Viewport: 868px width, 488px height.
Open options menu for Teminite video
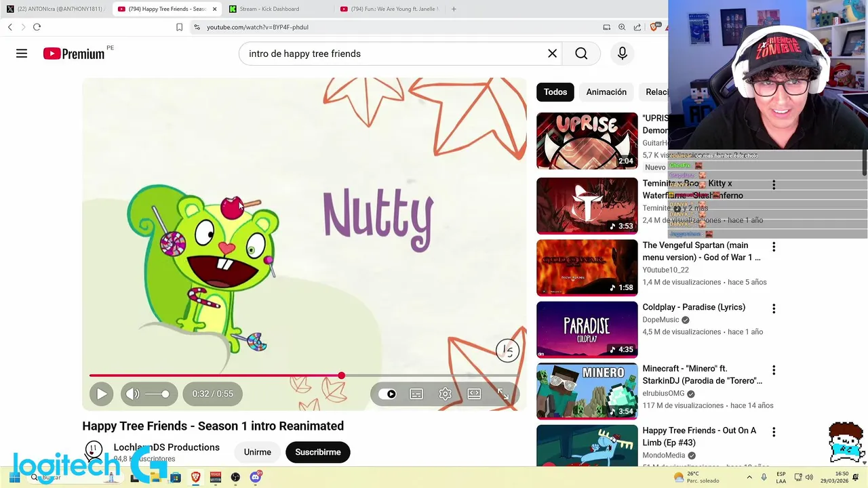click(x=774, y=185)
